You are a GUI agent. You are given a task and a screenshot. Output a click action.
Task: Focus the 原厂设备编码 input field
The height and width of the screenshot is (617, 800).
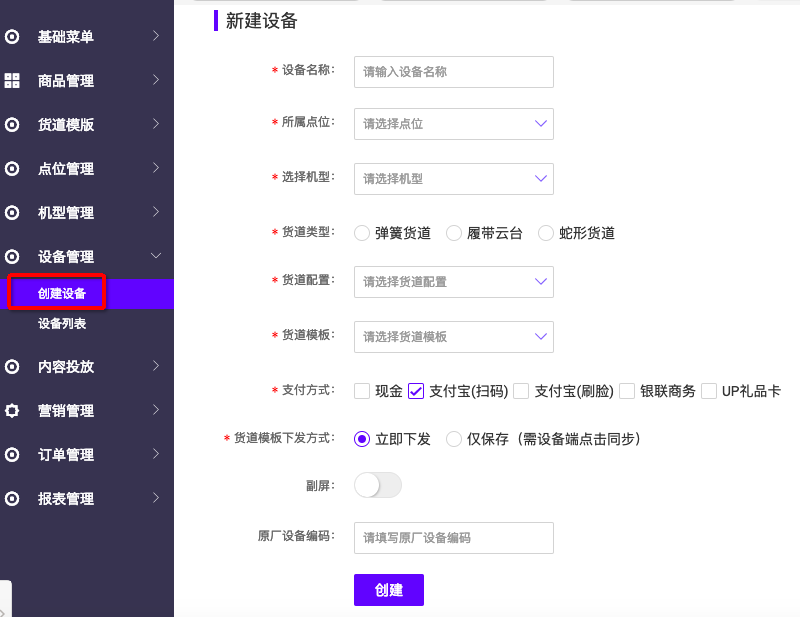pos(454,538)
